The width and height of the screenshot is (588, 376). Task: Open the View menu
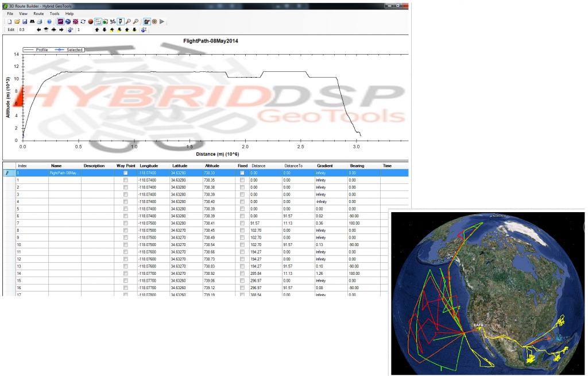[x=23, y=14]
